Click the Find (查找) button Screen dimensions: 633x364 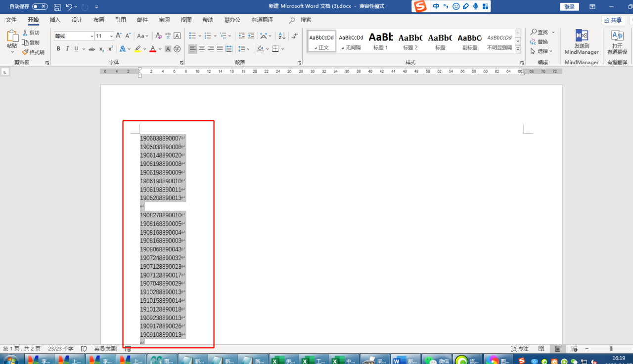click(x=539, y=32)
